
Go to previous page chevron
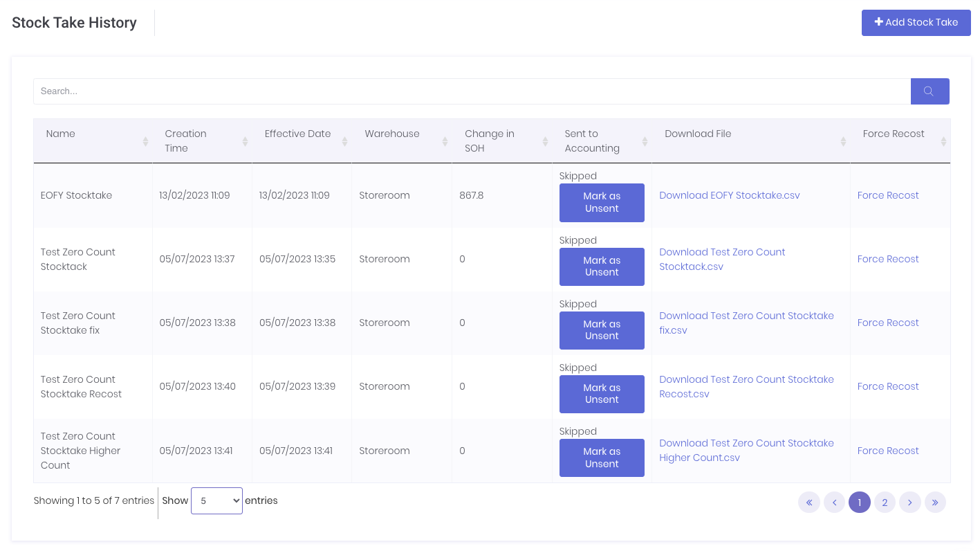pyautogui.click(x=834, y=503)
